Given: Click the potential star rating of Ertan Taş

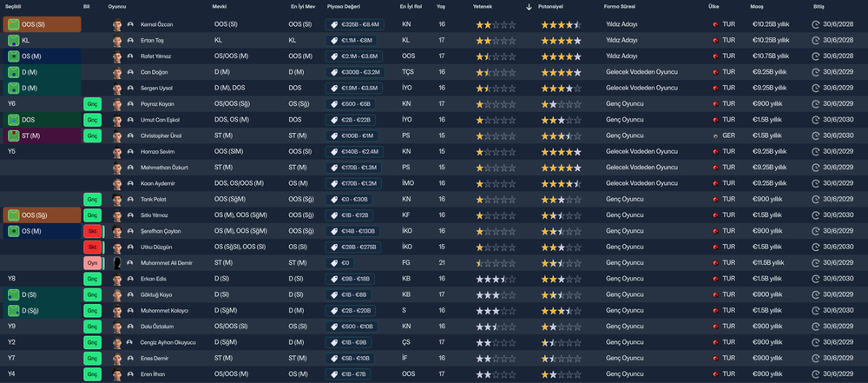Looking at the screenshot, I should click(x=562, y=41).
